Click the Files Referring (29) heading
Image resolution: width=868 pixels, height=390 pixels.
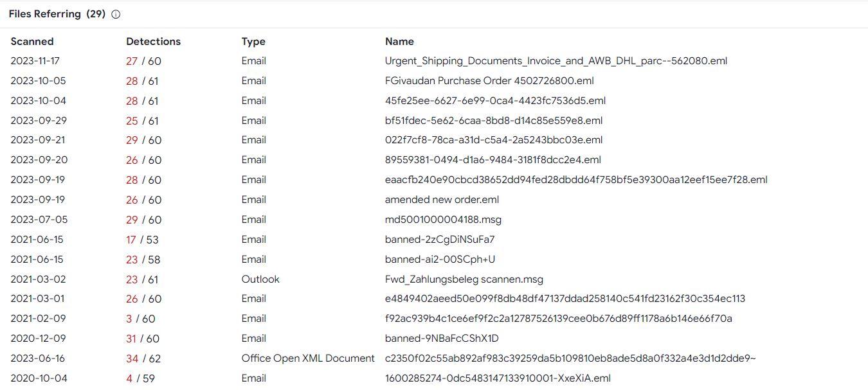57,14
